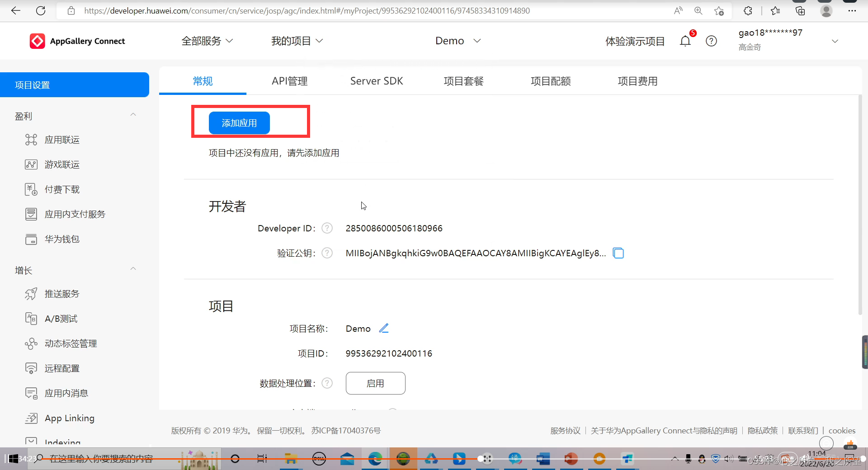The width and height of the screenshot is (868, 470).
Task: Click the AppGallery Connect logo
Action: coord(77,41)
